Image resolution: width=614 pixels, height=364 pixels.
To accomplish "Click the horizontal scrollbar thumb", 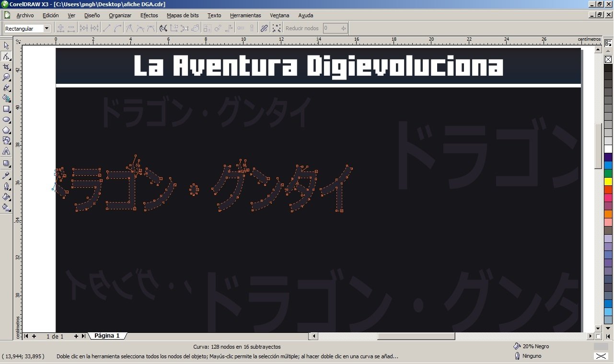I will tap(416, 336).
